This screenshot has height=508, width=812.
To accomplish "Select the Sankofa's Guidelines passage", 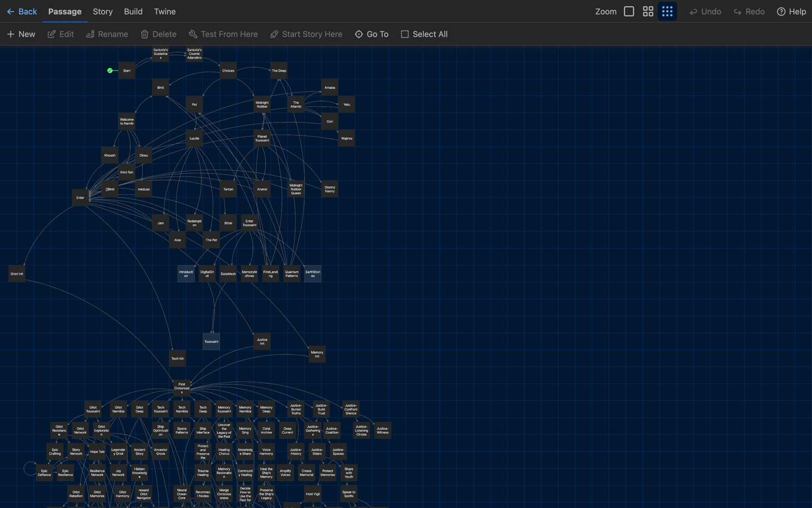I will [x=161, y=54].
